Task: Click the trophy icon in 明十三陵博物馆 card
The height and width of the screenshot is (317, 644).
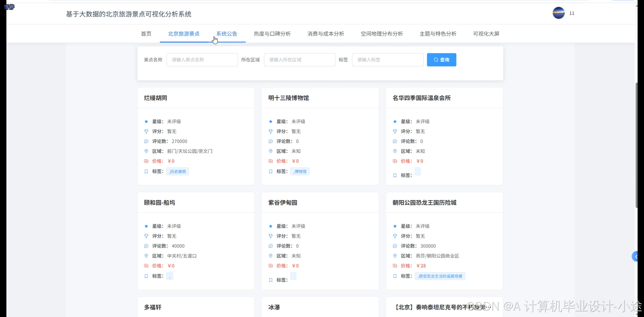Action: [x=270, y=131]
